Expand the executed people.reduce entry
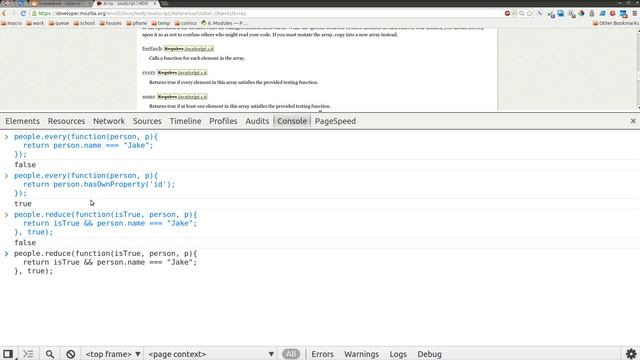 click(7, 215)
